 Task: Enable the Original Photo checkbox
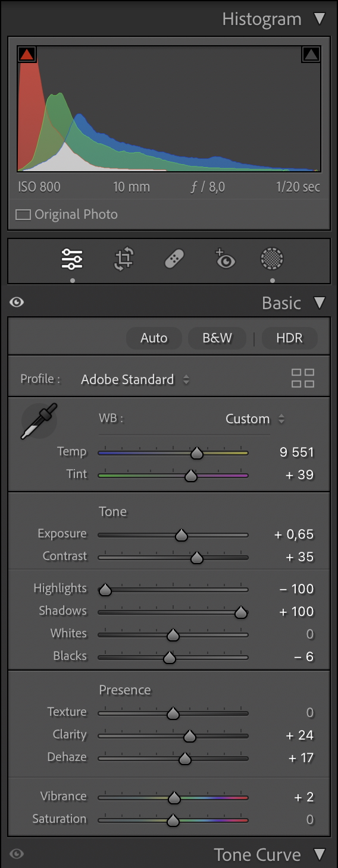click(x=23, y=215)
